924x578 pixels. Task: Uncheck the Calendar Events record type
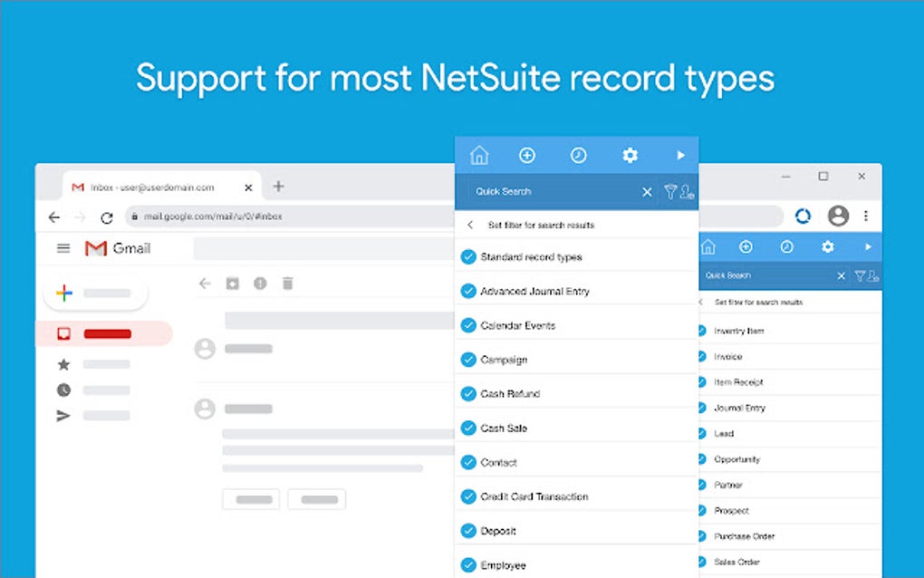(x=468, y=325)
